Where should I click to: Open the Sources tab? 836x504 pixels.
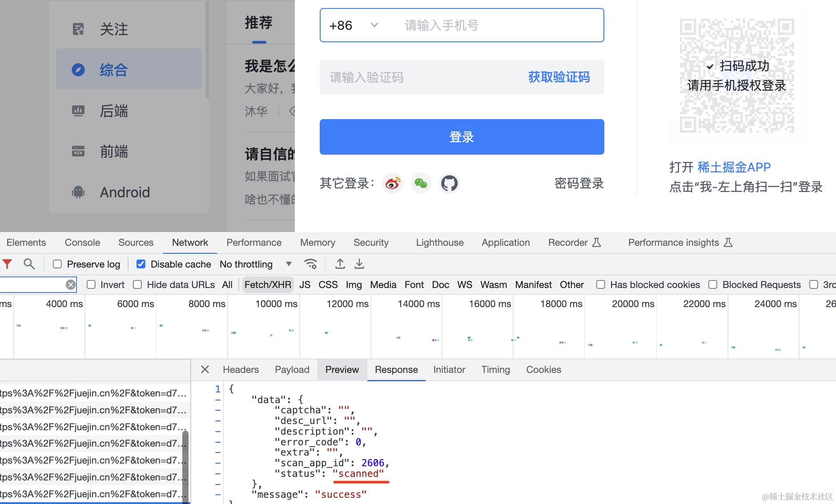[136, 242]
